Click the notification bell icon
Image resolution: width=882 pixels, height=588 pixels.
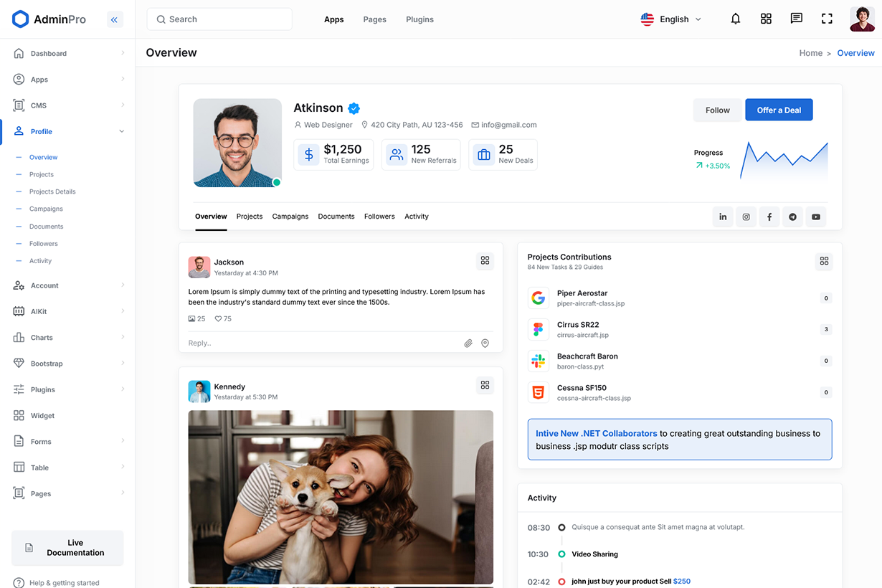pyautogui.click(x=735, y=19)
